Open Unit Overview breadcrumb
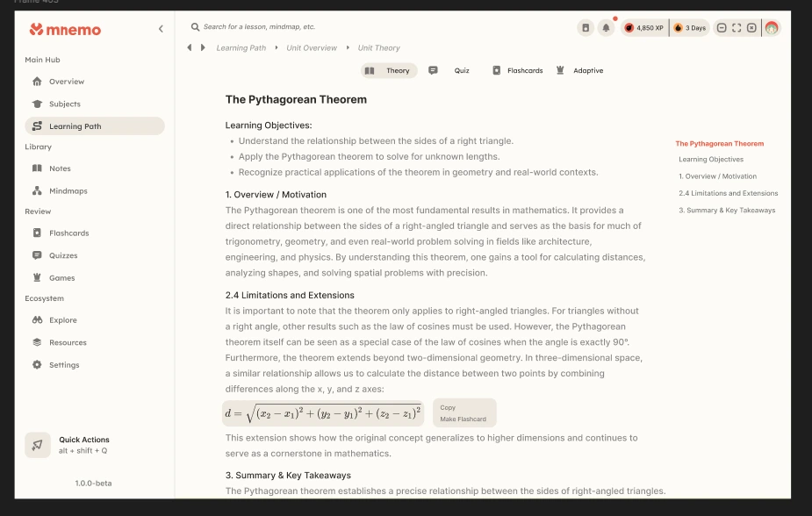 [x=312, y=48]
